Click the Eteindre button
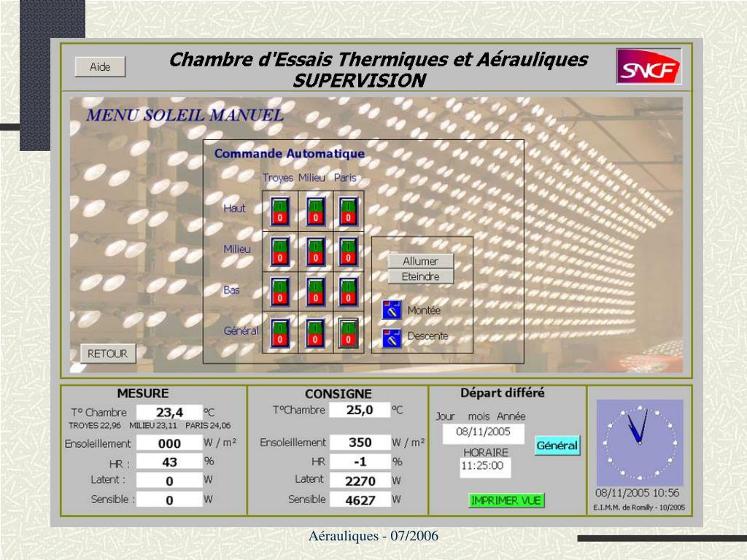747x560 pixels. pos(421,276)
